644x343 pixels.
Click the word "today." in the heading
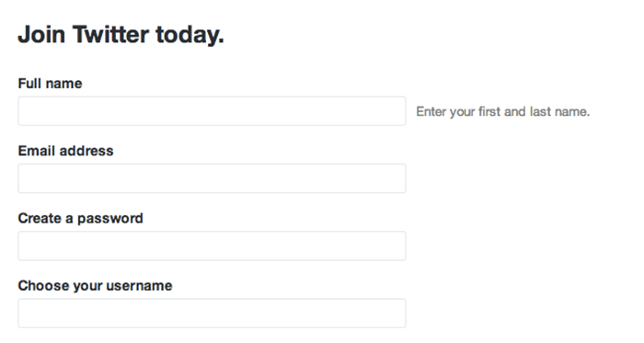click(190, 34)
